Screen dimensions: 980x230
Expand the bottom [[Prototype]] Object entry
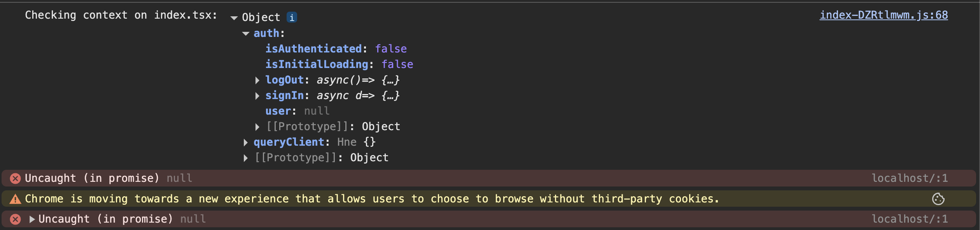click(245, 158)
